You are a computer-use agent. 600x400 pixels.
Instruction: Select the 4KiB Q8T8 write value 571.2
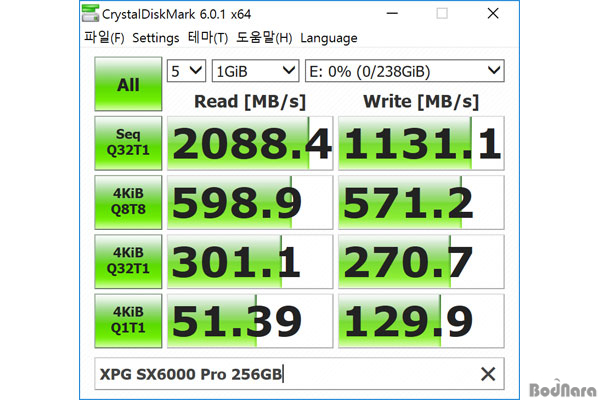click(421, 202)
